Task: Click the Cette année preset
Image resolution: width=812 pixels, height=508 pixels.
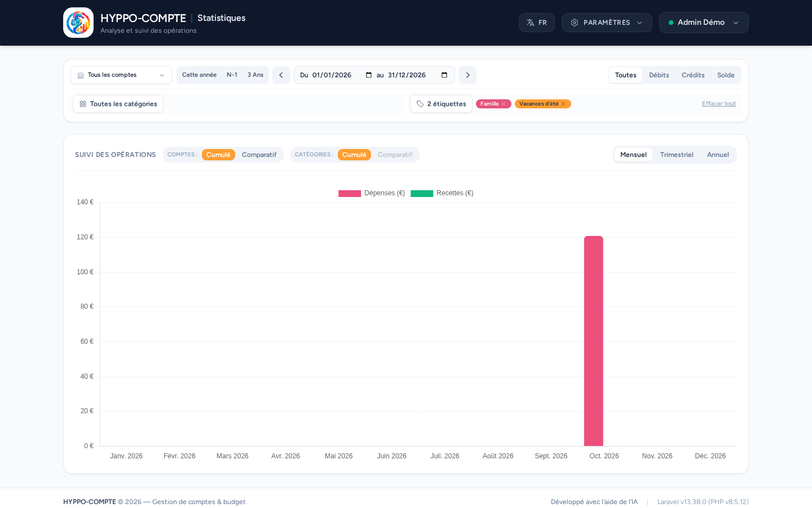Action: (x=199, y=75)
